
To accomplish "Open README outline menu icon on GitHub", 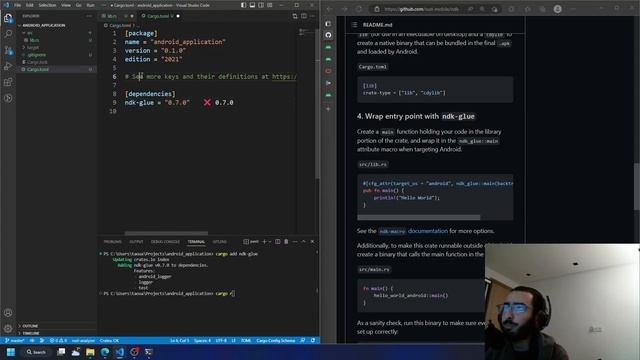I will pyautogui.click(x=354, y=24).
